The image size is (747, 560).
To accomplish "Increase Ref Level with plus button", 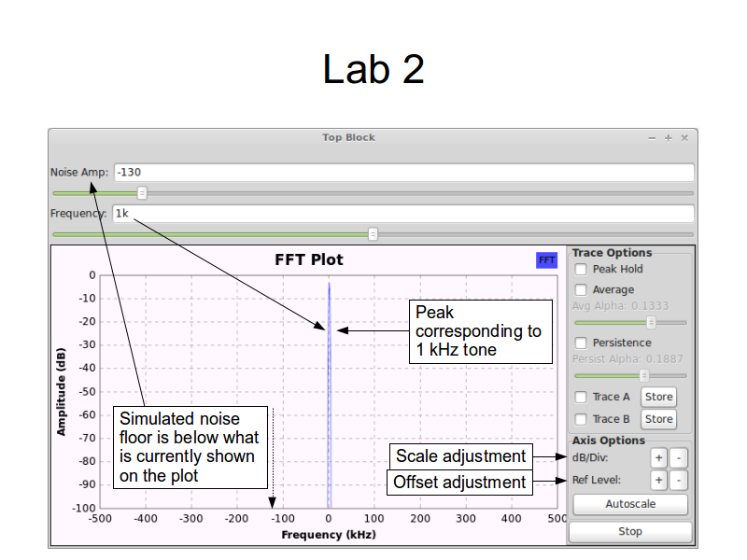I will click(658, 481).
